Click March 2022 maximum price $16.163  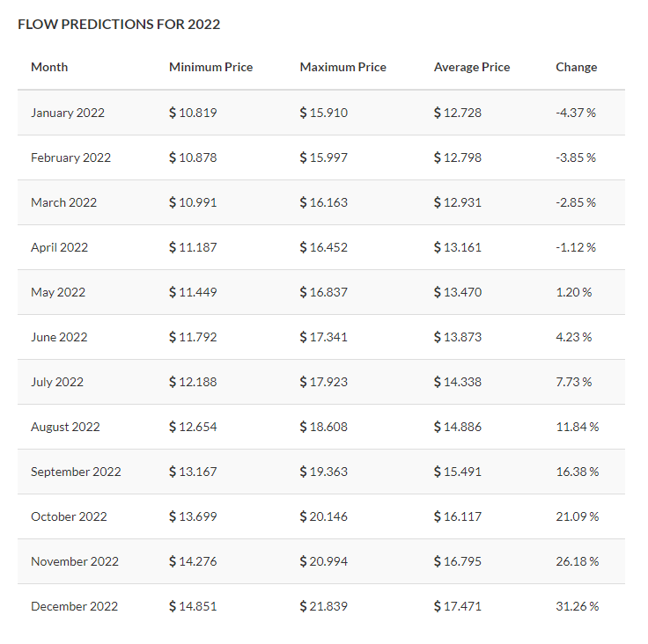click(x=324, y=202)
